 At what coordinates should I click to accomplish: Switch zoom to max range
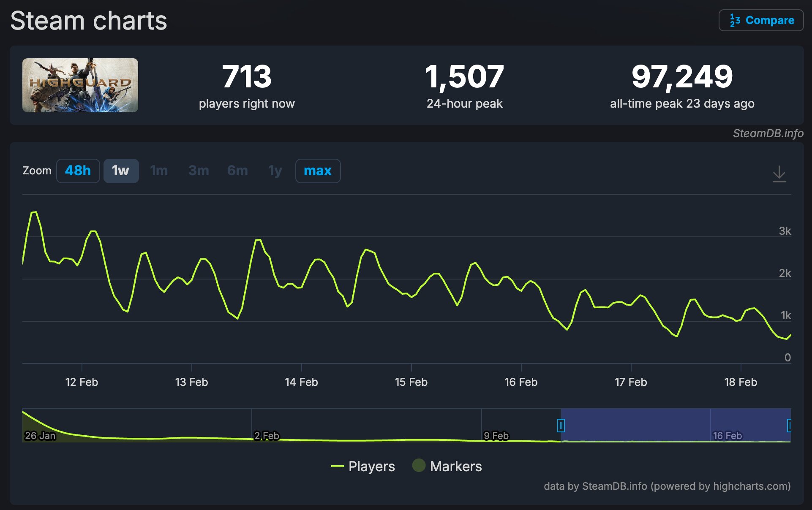(x=317, y=171)
